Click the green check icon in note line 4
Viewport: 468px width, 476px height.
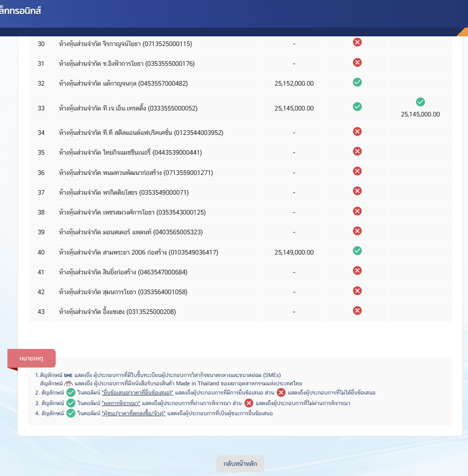(70, 413)
